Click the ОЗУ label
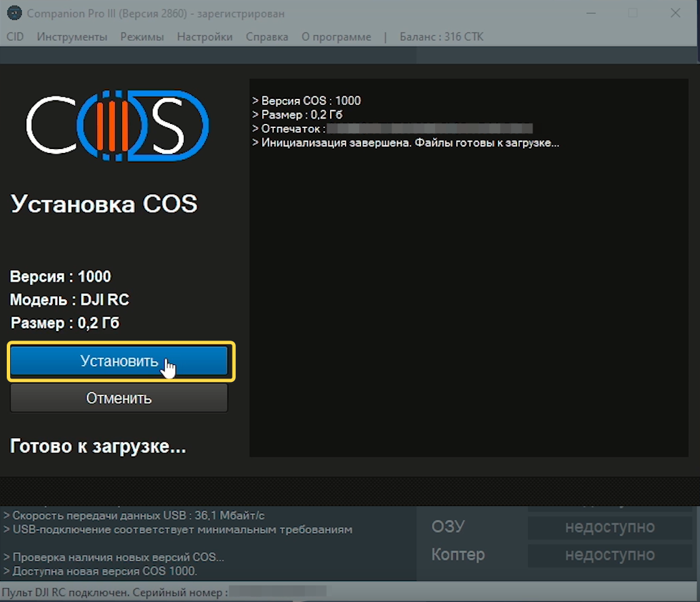This screenshot has height=602, width=700. click(448, 527)
